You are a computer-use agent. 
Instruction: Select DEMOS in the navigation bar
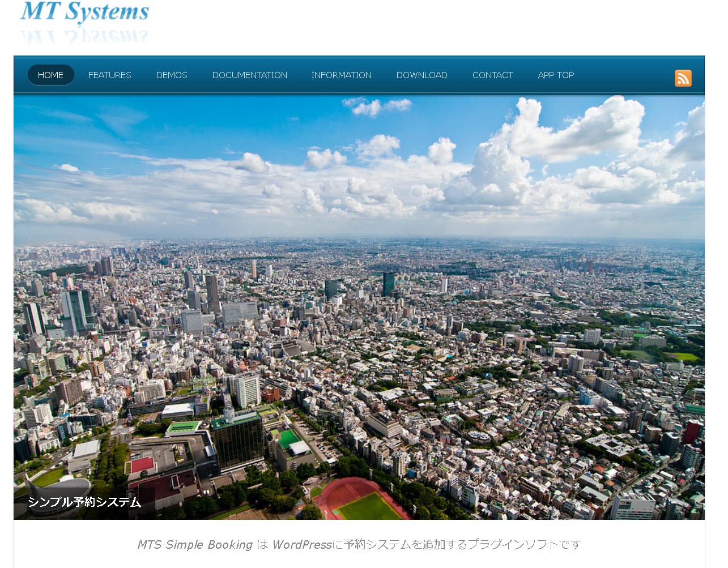click(172, 75)
